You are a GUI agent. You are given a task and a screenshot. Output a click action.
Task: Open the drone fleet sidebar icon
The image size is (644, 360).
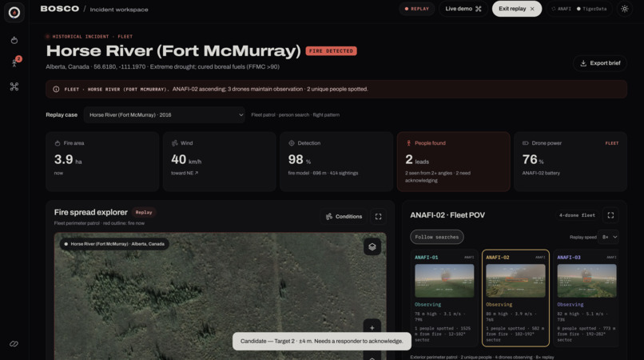pyautogui.click(x=14, y=86)
